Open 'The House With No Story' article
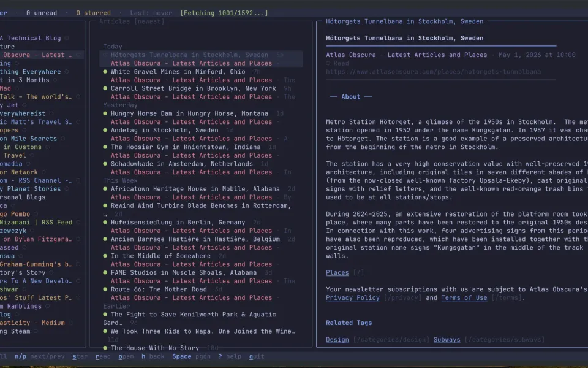 155,348
